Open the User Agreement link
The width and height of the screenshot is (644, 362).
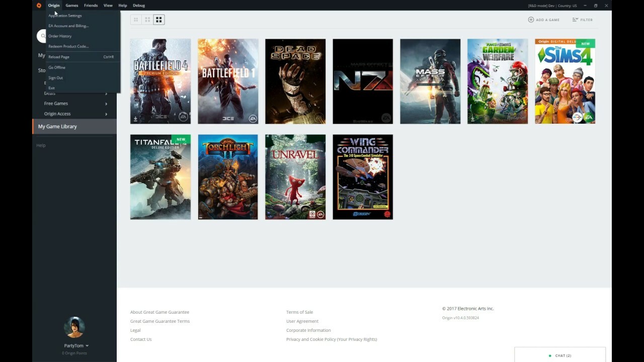click(x=302, y=321)
